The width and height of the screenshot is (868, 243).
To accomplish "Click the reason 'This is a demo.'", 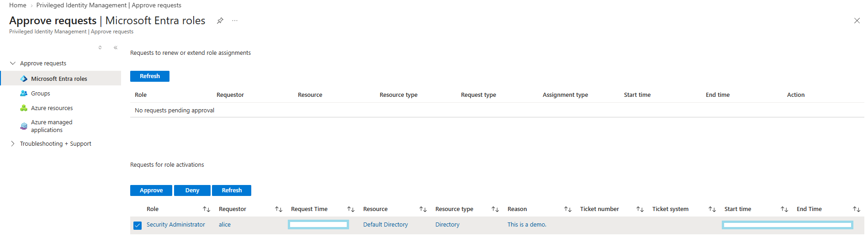I will pos(527,225).
